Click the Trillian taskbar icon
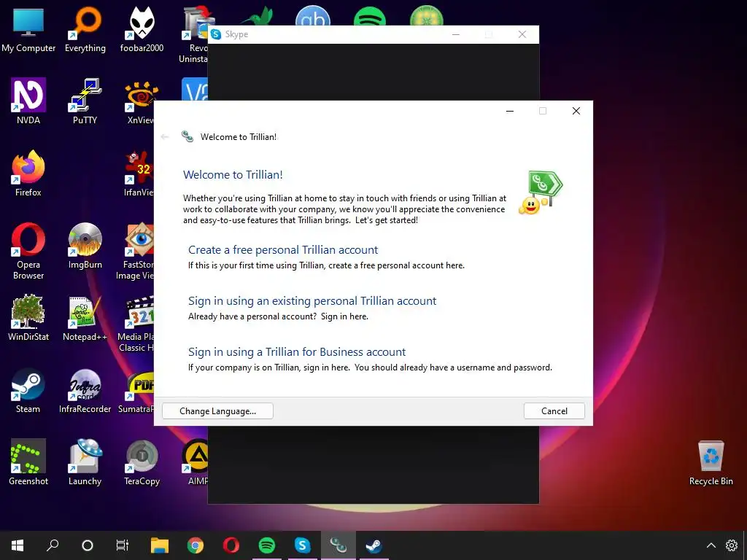Viewport: 747px width, 560px height. [338, 545]
